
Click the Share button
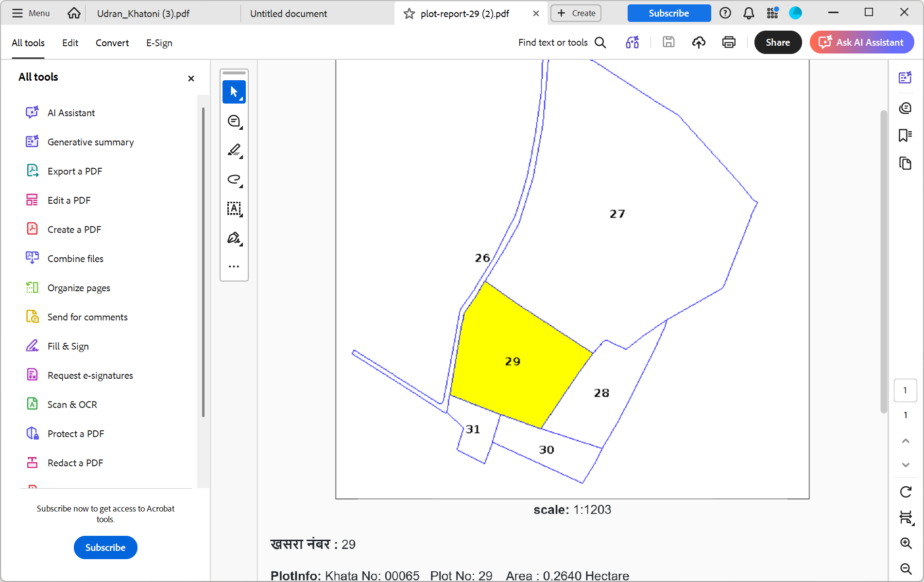[778, 42]
